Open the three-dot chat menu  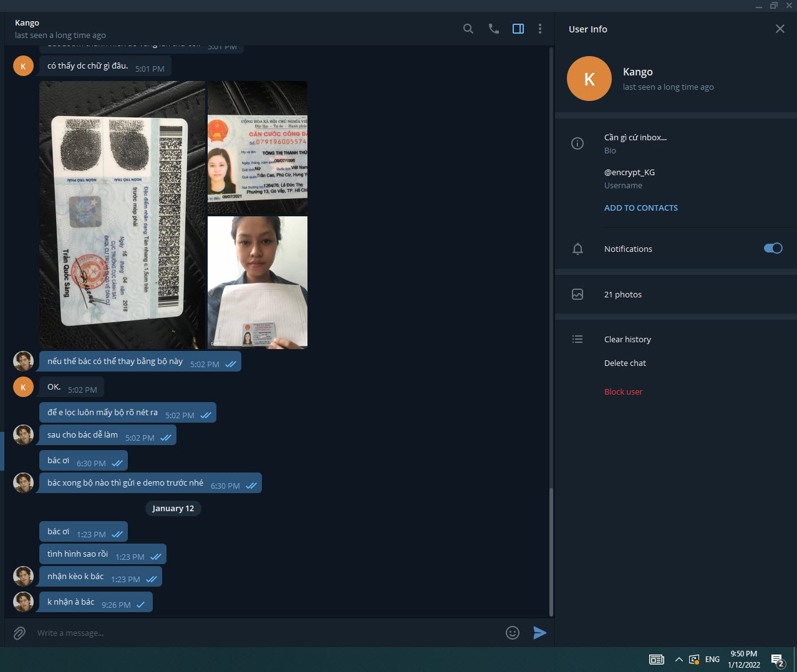tap(540, 29)
